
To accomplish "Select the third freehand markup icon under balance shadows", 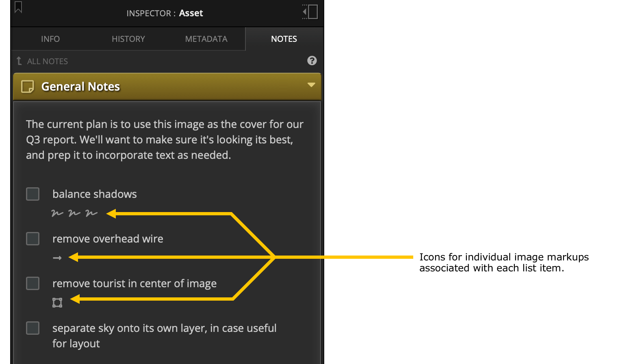I will (91, 213).
